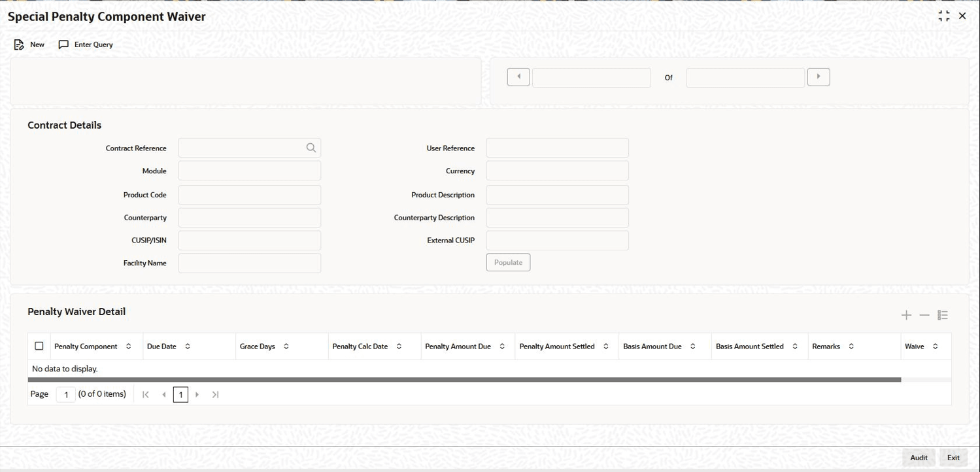Open the Enter Query option
The image size is (980, 472).
tap(86, 44)
